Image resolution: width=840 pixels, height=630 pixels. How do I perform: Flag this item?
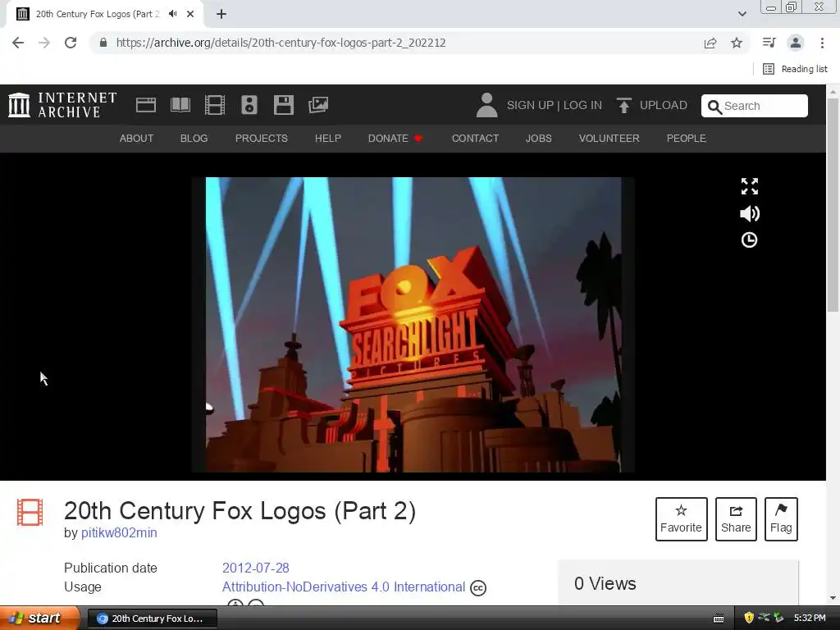point(781,519)
